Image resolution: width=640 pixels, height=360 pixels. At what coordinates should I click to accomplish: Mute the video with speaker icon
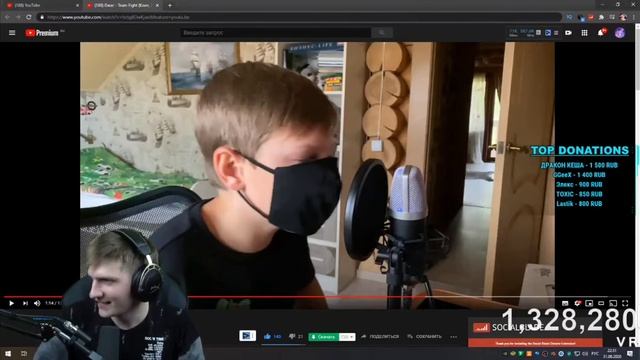tap(37, 303)
